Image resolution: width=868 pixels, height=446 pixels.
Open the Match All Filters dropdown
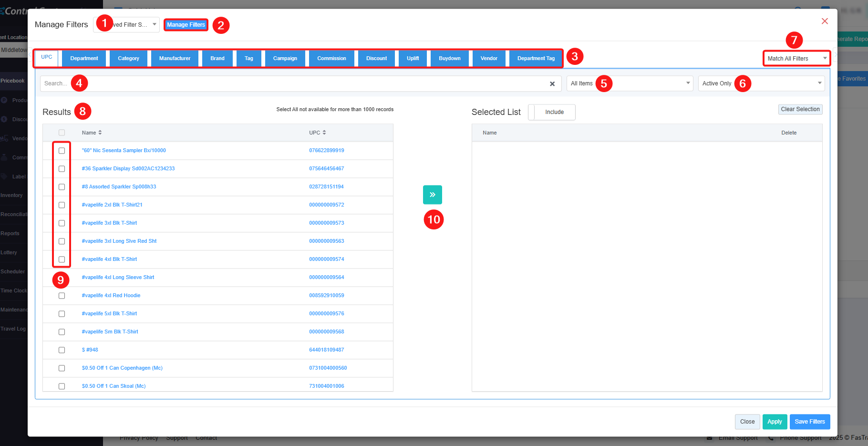coord(796,59)
